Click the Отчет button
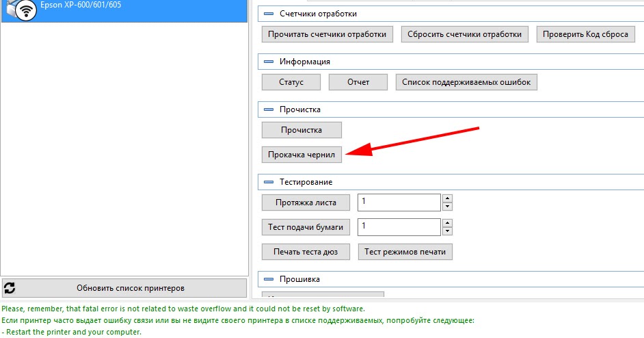Image resolution: width=644 pixels, height=338 pixels. 358,82
